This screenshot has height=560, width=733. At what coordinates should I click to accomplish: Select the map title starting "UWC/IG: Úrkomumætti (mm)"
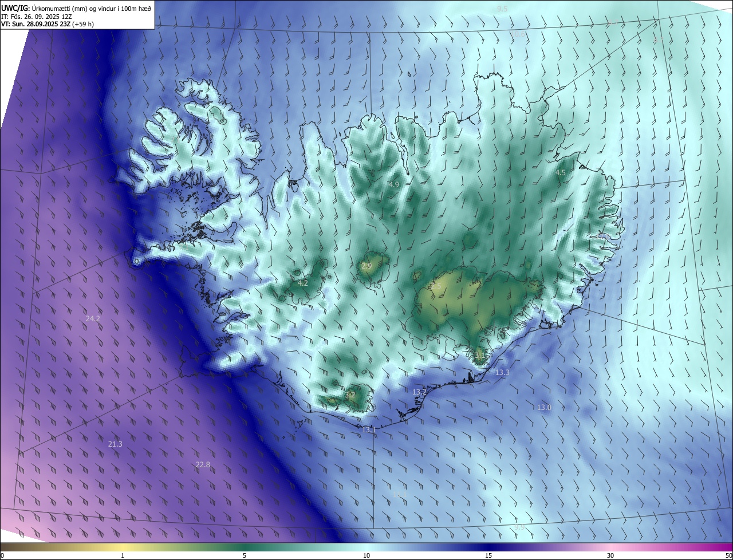[x=76, y=9]
